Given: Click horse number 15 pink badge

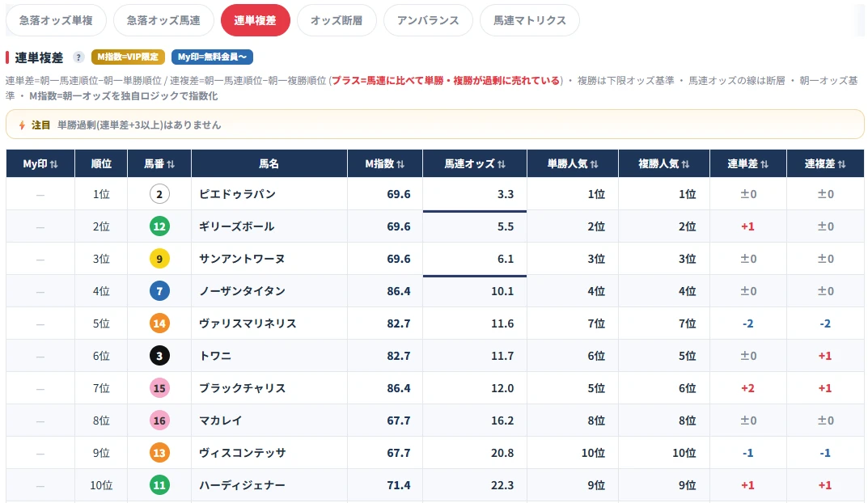Looking at the screenshot, I should (159, 388).
